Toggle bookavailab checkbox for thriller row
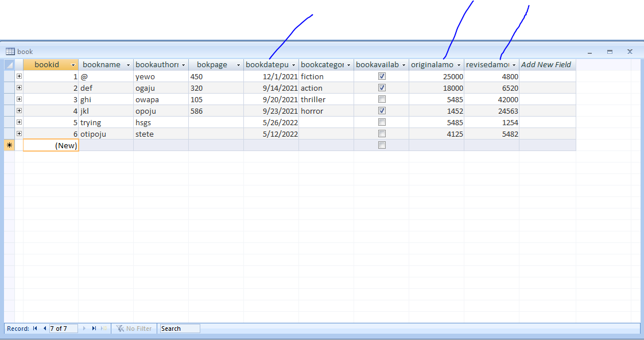Viewport: 644px width, 340px height. (x=382, y=99)
